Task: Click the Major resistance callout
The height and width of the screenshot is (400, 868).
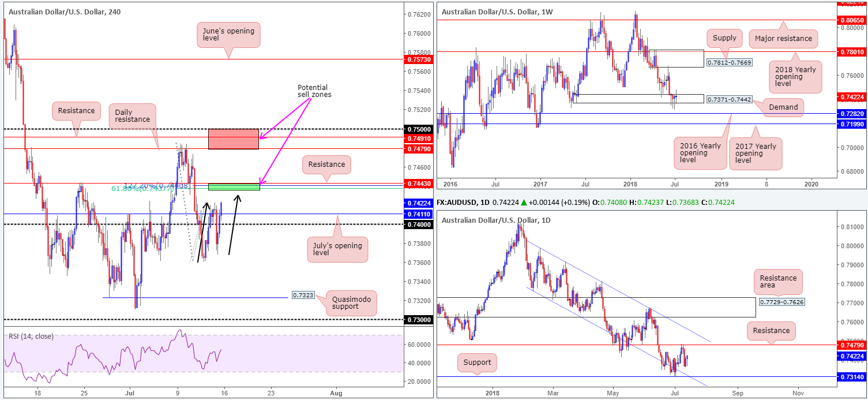Action: pyautogui.click(x=783, y=39)
